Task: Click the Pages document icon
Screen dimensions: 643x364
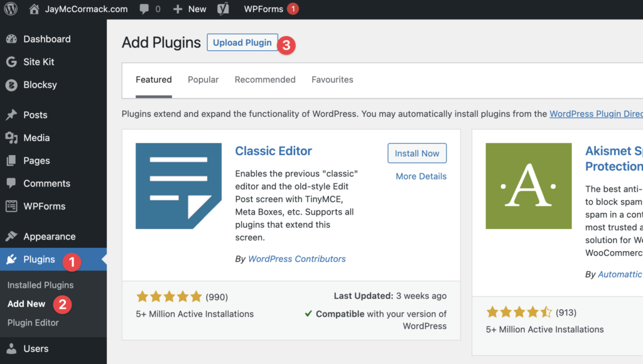Action: click(x=11, y=161)
